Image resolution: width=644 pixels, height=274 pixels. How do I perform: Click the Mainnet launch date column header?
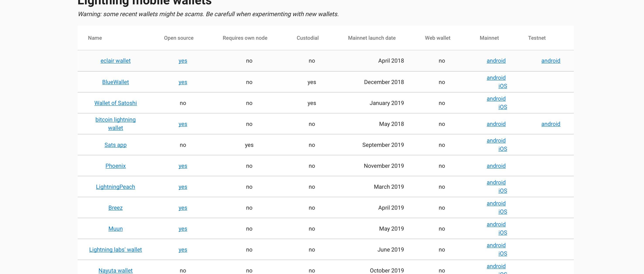click(372, 38)
